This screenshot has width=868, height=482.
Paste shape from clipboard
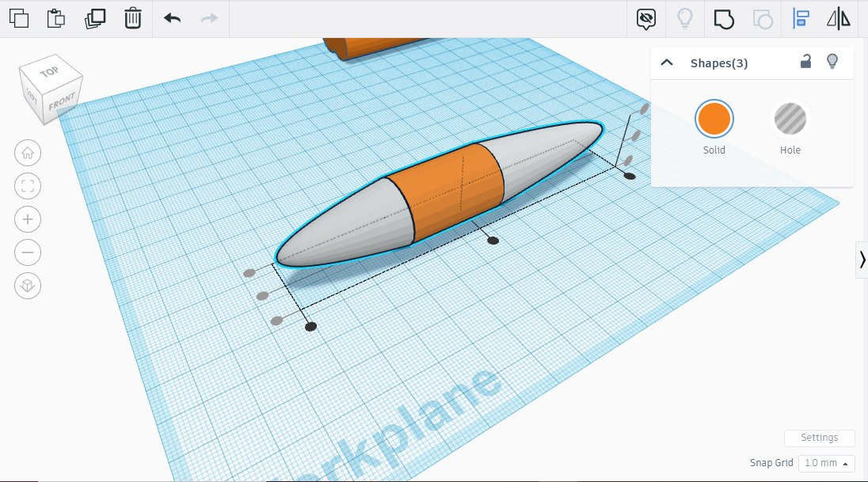[x=56, y=18]
